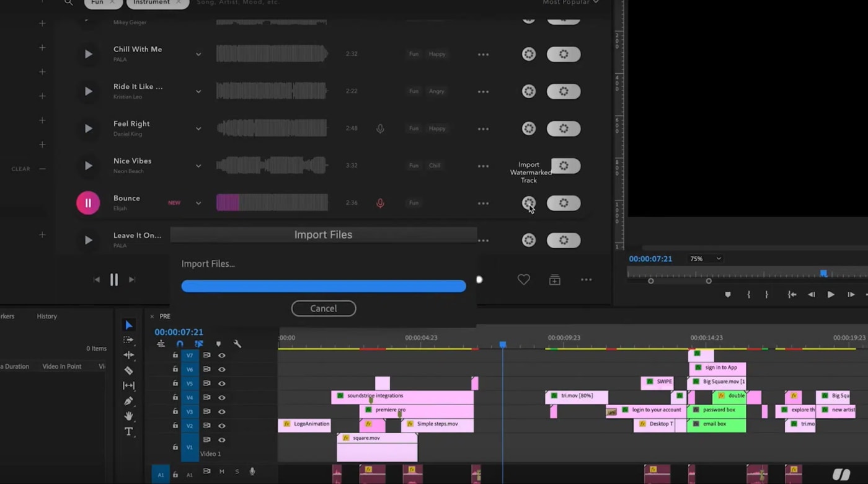This screenshot has width=868, height=484.
Task: Mute the A1 audio track
Action: 221,472
